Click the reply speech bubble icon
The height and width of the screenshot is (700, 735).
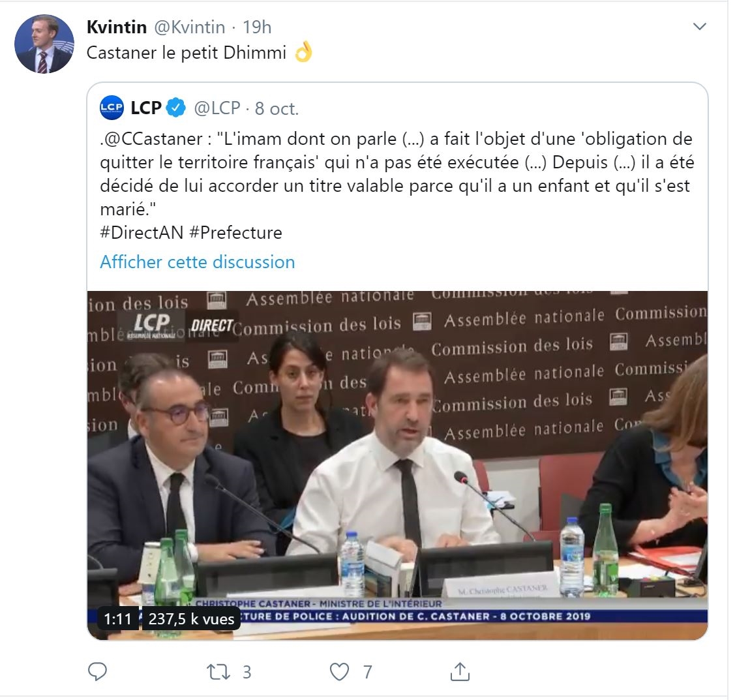click(x=98, y=672)
